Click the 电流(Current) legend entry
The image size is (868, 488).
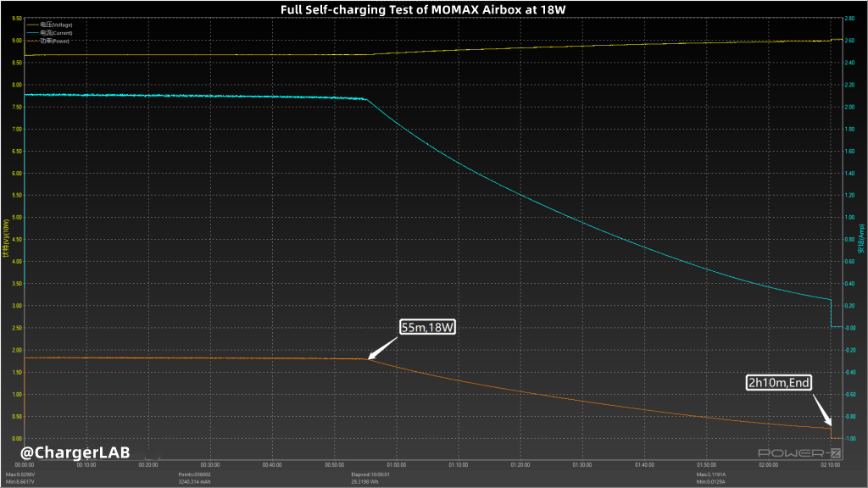pos(49,33)
